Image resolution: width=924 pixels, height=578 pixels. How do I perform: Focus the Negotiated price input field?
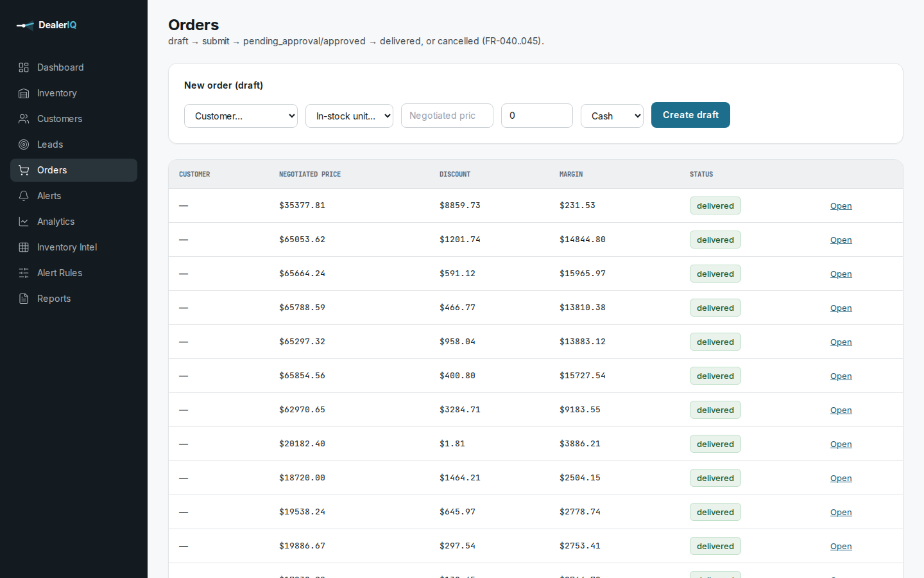[447, 116]
